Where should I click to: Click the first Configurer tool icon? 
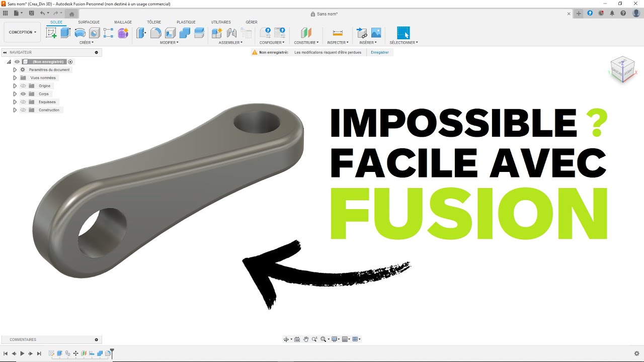pos(265,33)
